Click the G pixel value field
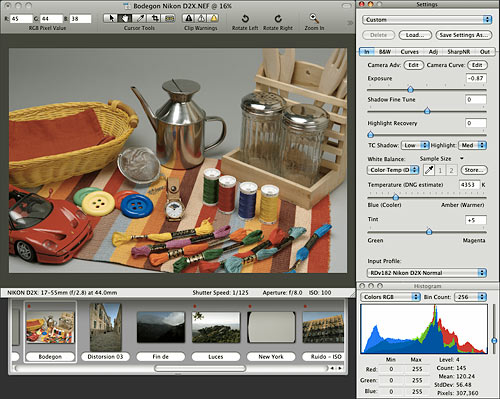The height and width of the screenshot is (399, 500). pos(51,19)
